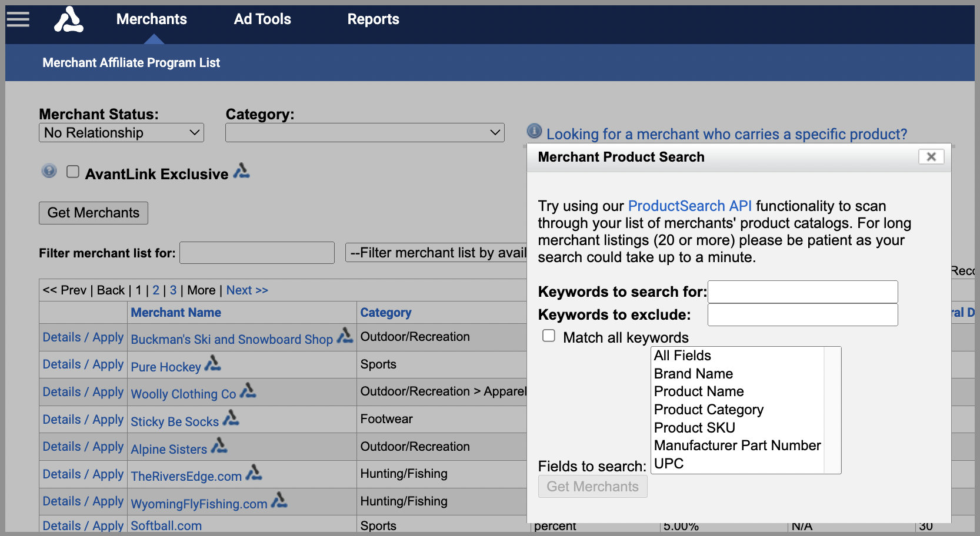Open the Ad Tools menu
Screen dimensions: 980x536
(x=262, y=19)
